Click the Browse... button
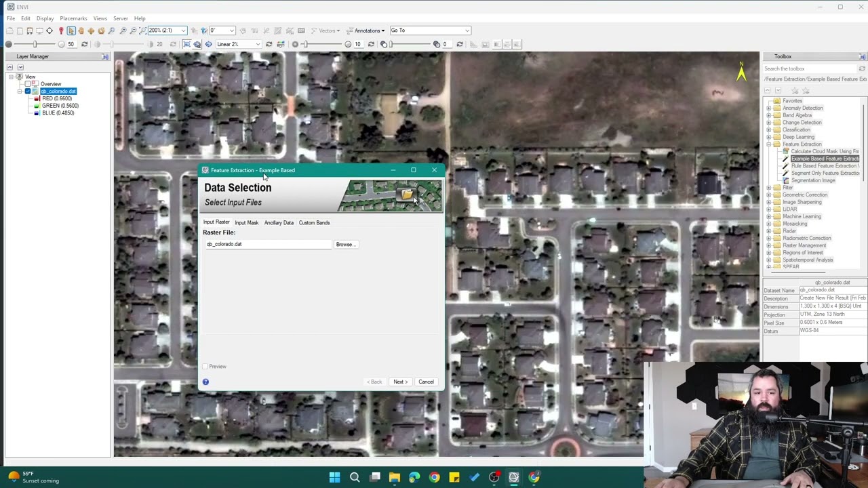 coord(344,244)
